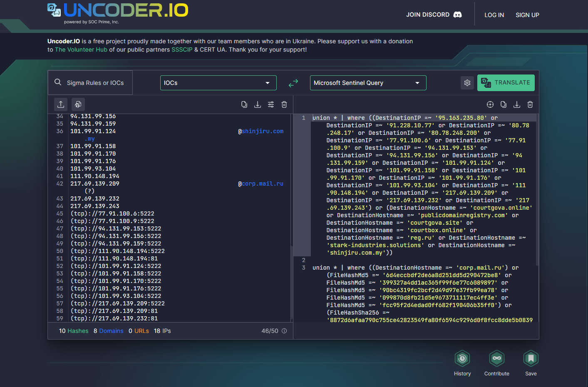Click SIGN UP
Screen dimensions: 588x387
(x=527, y=15)
